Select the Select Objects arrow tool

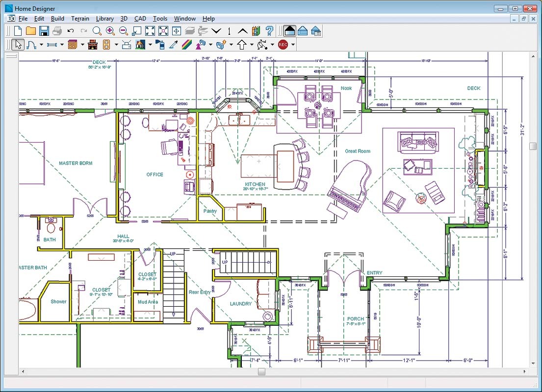click(18, 45)
